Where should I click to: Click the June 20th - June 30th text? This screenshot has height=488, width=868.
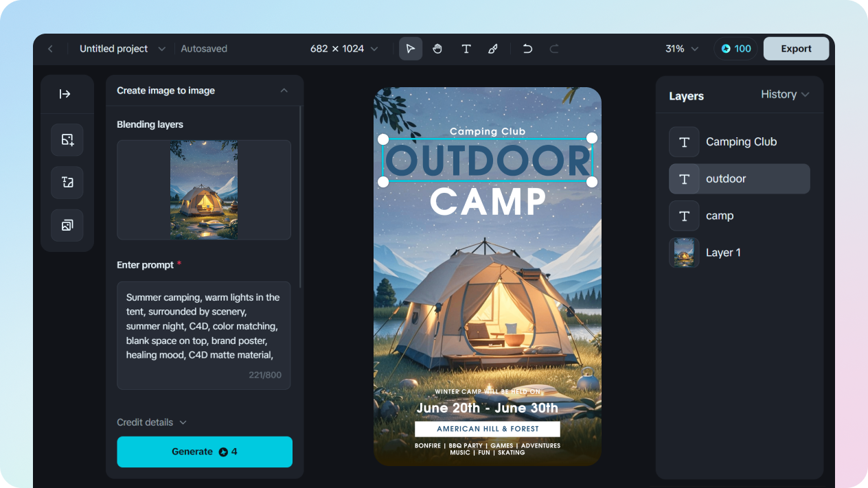[x=488, y=408]
